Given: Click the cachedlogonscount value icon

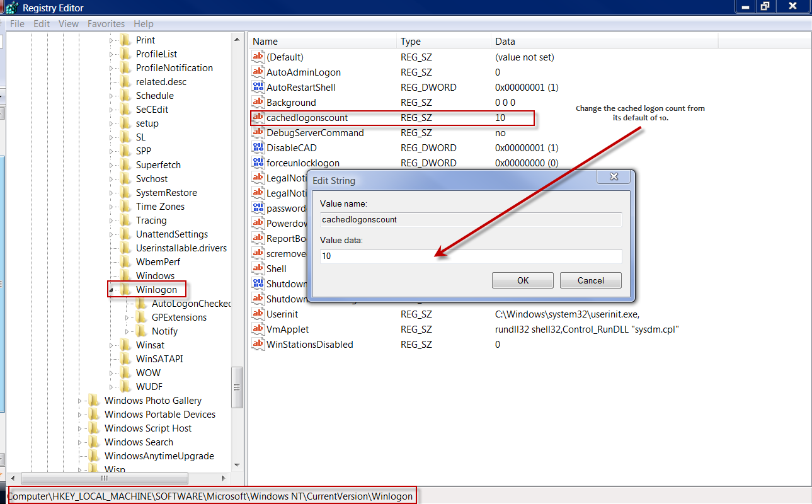Looking at the screenshot, I should (258, 117).
